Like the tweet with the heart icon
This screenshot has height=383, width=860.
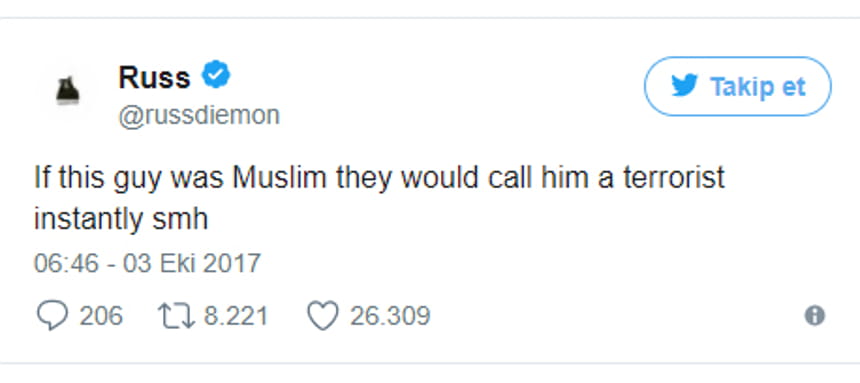pyautogui.click(x=322, y=317)
